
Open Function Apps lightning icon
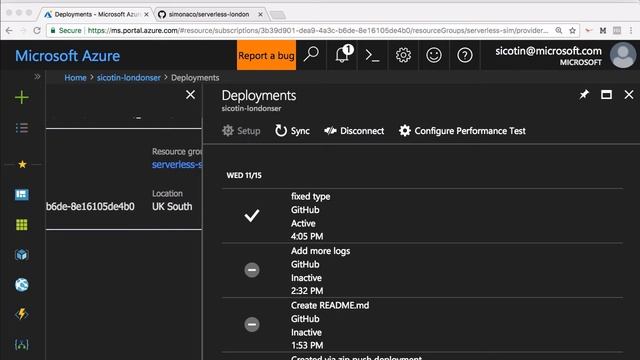pos(22,314)
